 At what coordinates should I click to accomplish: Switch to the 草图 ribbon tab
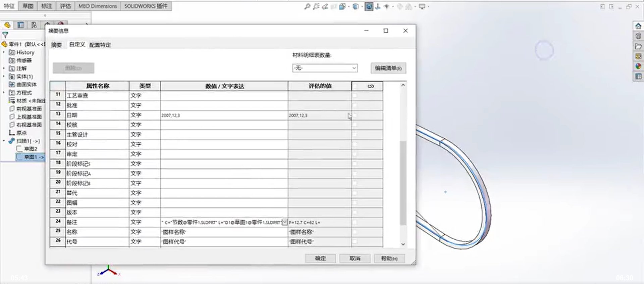[x=28, y=6]
